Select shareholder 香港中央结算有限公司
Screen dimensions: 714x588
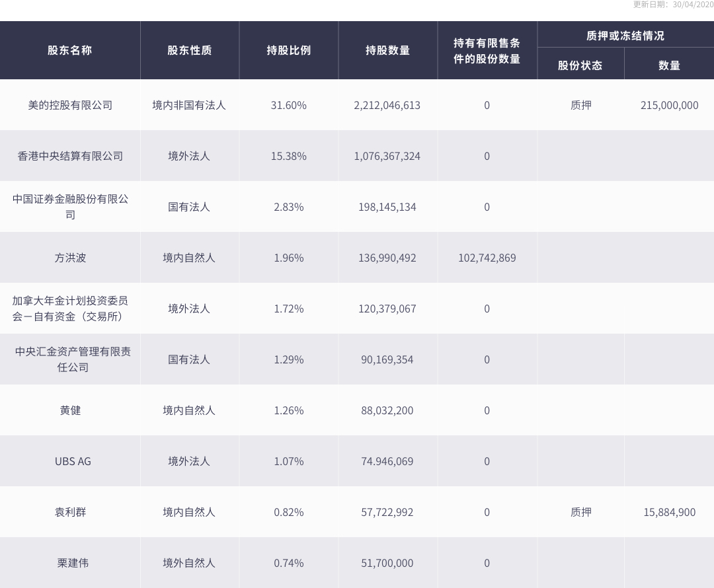tap(70, 156)
